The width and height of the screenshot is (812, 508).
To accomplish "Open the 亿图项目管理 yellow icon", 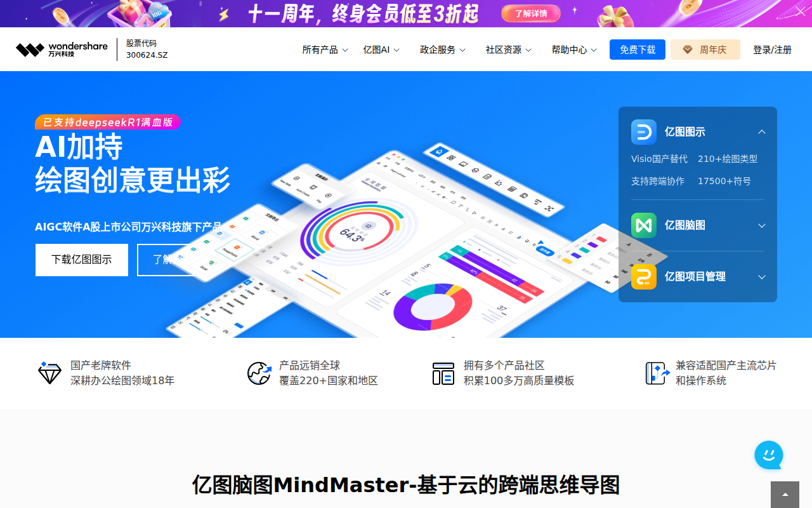I will pos(643,277).
